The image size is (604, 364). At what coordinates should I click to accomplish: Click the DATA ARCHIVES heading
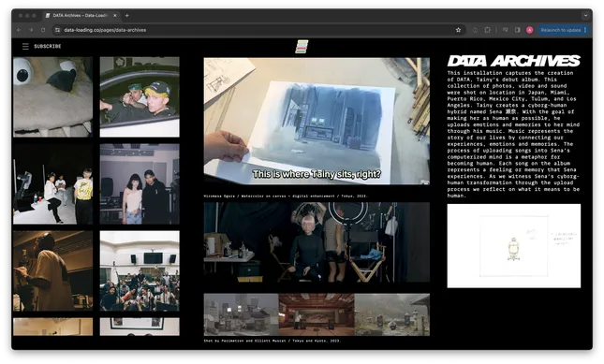coord(513,61)
